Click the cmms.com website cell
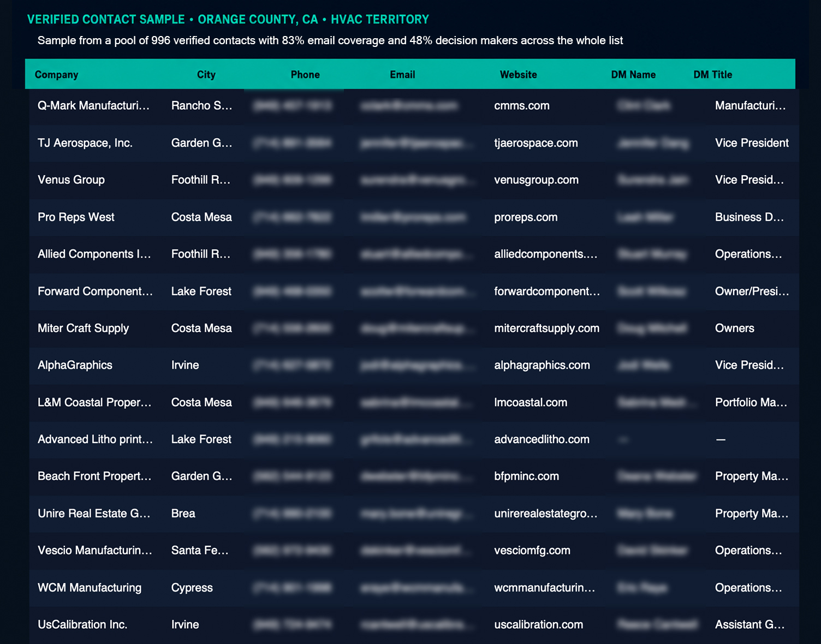821x644 pixels. click(x=522, y=106)
